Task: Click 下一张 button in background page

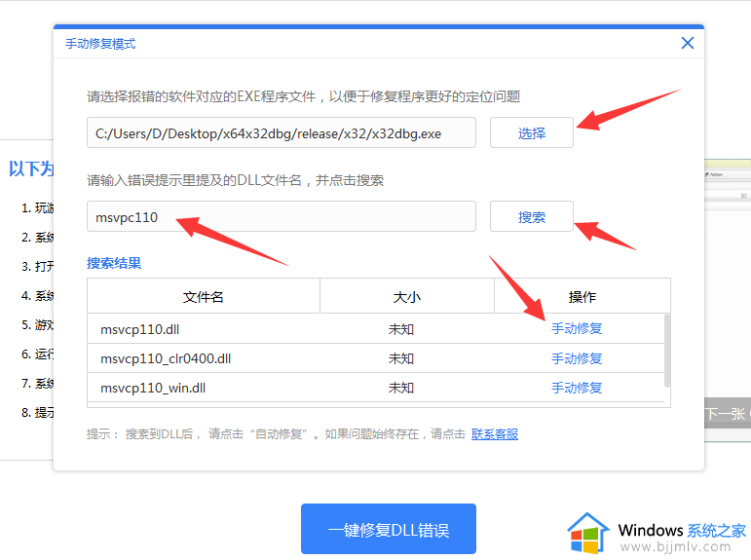Action: (x=727, y=413)
